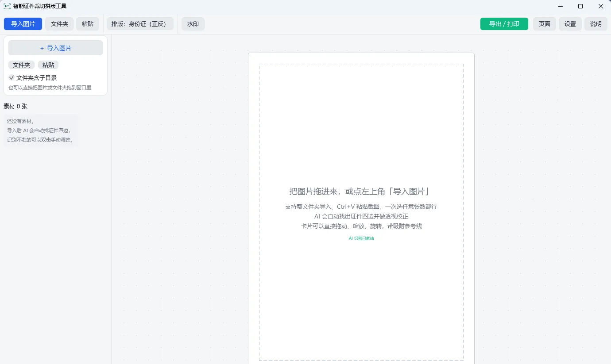Click the green AI 识别已就绪 status text
This screenshot has height=364, width=611.
tap(361, 238)
